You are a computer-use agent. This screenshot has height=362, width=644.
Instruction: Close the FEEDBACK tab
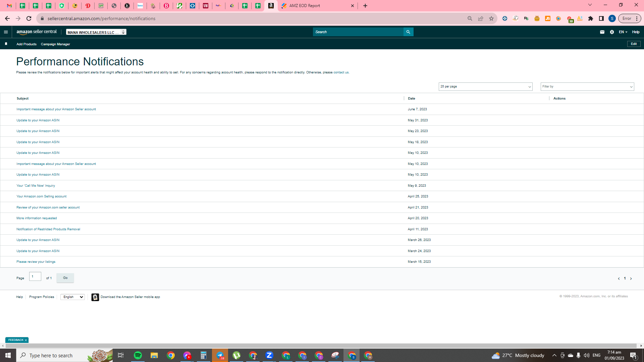pyautogui.click(x=26, y=340)
